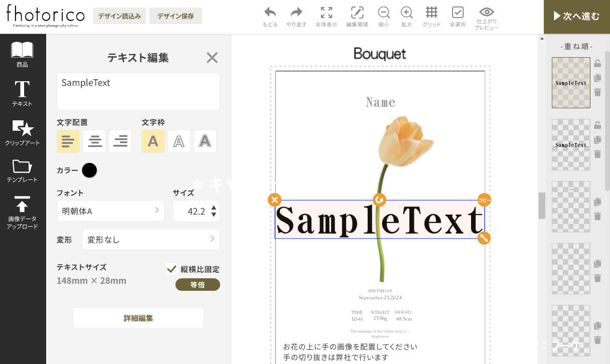Open the template (テンプレート) sidebar menu
The height and width of the screenshot is (364, 610).
pos(23,171)
